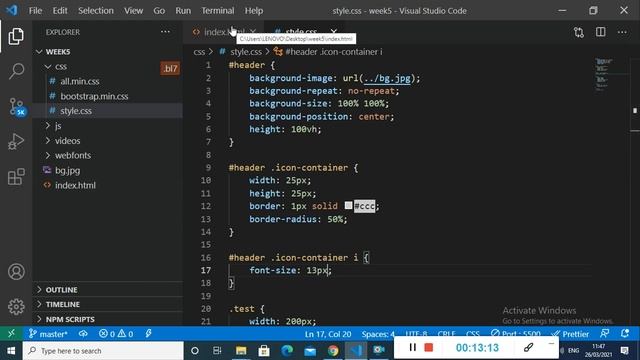Click the Explorer more actions ellipsis

point(165,32)
